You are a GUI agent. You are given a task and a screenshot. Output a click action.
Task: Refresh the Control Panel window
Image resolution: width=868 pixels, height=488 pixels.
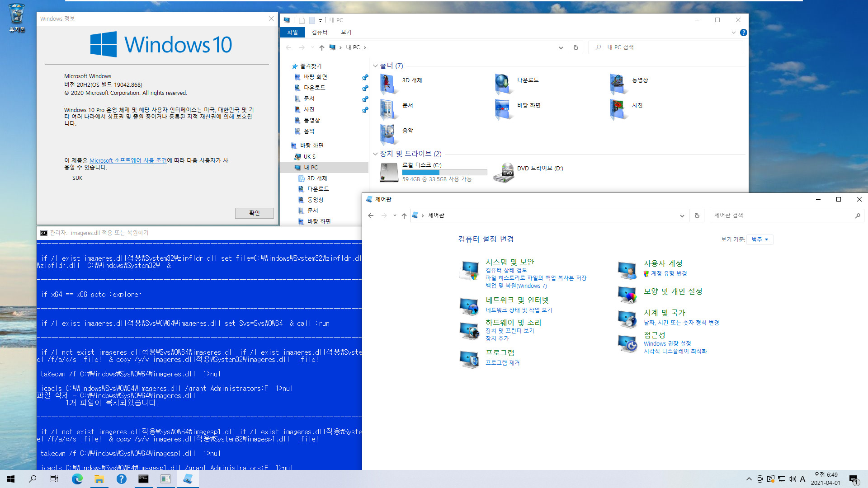(697, 216)
